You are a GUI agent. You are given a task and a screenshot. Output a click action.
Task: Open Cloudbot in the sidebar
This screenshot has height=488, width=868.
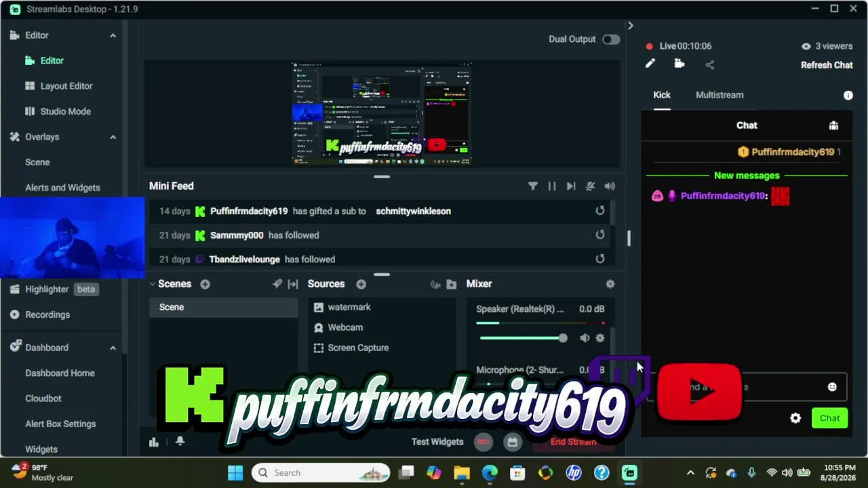tap(43, 399)
